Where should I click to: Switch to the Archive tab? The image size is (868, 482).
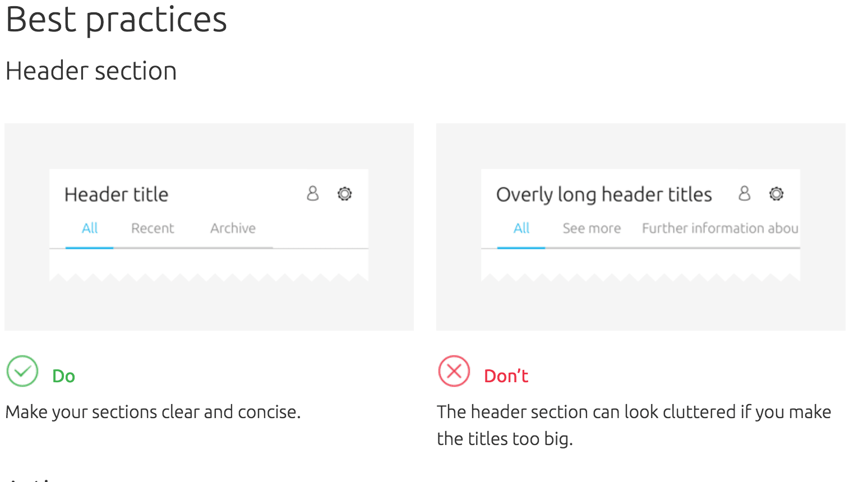pyautogui.click(x=233, y=228)
